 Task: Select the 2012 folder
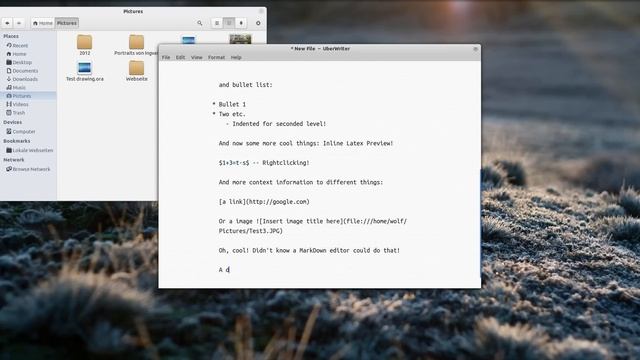pyautogui.click(x=84, y=45)
